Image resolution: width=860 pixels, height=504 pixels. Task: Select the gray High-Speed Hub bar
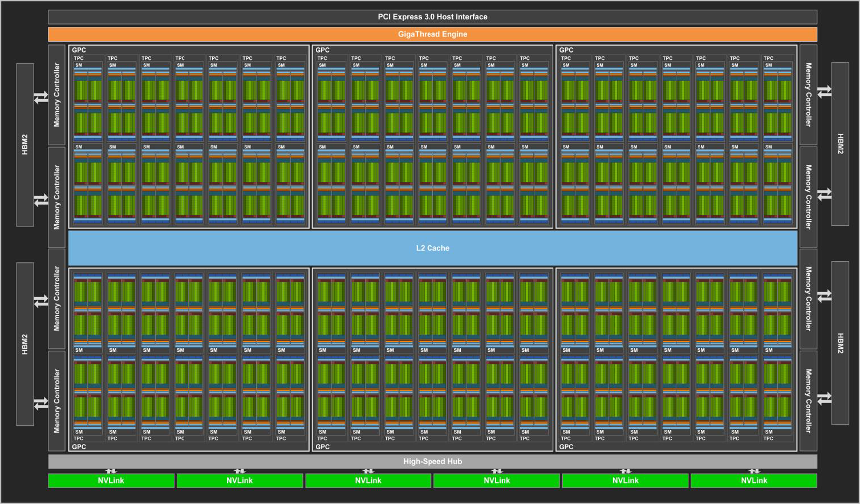tap(432, 461)
